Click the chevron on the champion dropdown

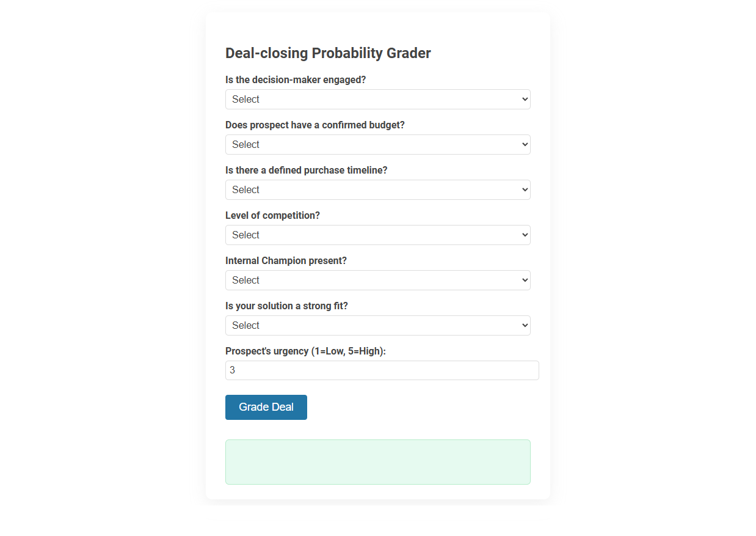tap(524, 280)
